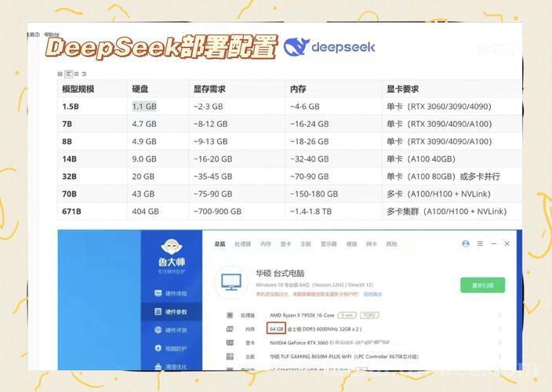Click AMD Ryzen 9 7950X 16-Core text
Image resolution: width=552 pixels, height=392 pixels.
coord(302,315)
